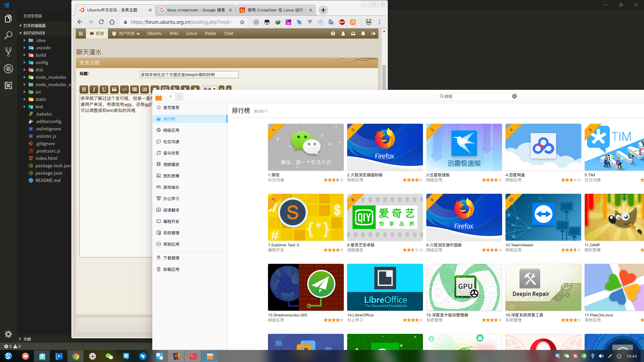Open Debug view icon in VS Code
644x362 pixels.
point(8,68)
